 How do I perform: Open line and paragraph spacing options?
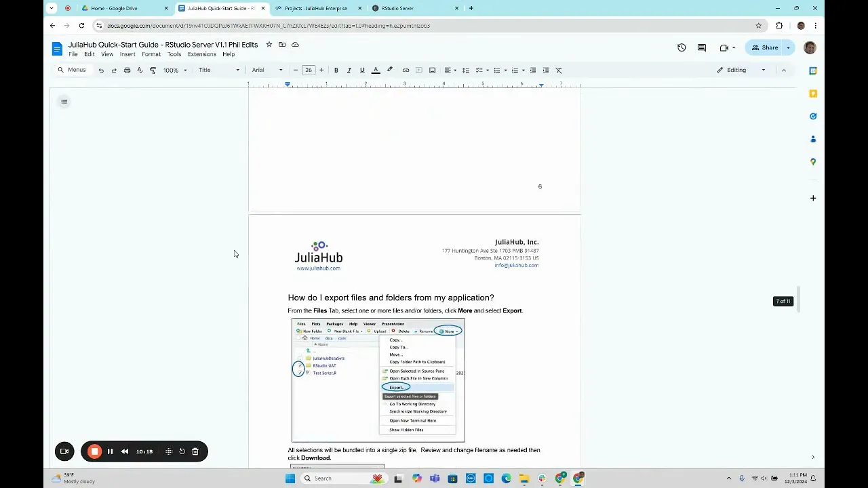tap(466, 70)
